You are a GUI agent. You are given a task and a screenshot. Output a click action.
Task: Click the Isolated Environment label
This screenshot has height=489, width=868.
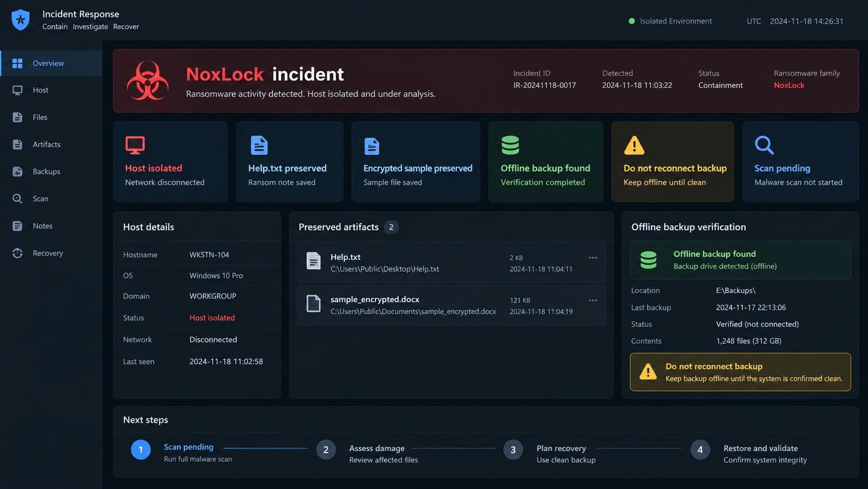(676, 21)
